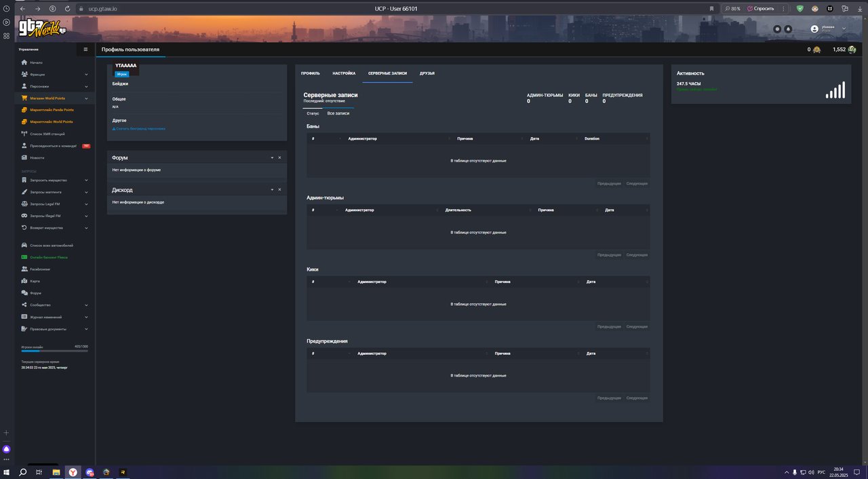Select the Статус sub-tab
The width and height of the screenshot is (868, 479).
click(x=313, y=113)
